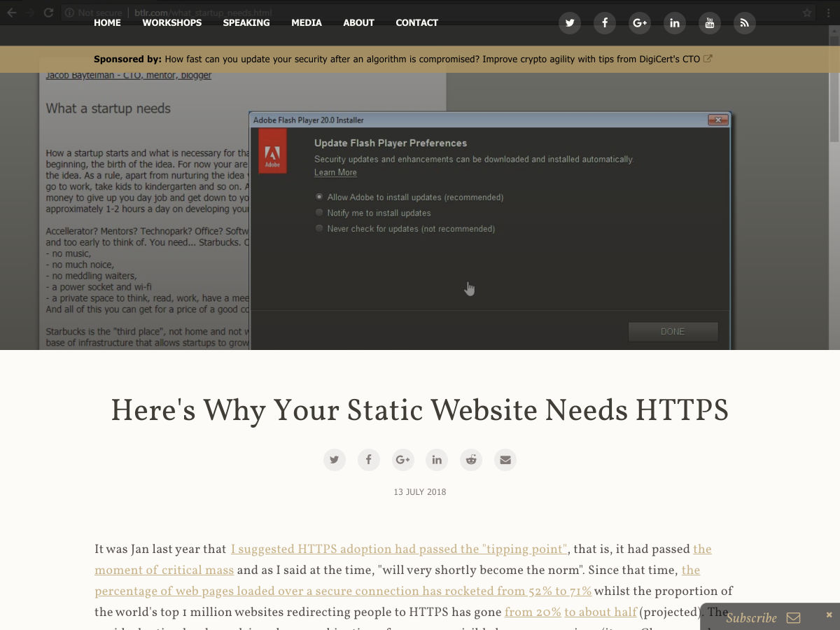
Task: Share article on Reddit below the title
Action: [x=471, y=460]
